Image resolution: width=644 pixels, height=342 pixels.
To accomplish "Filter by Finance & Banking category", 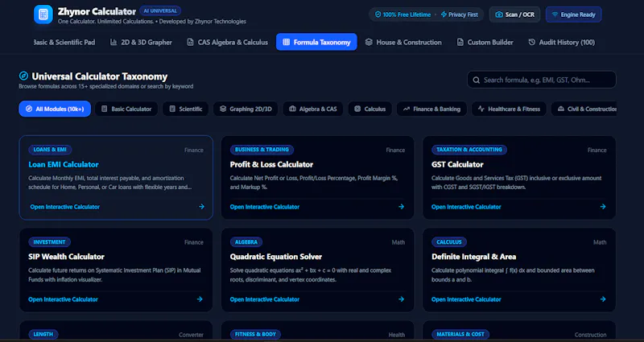I will (431, 109).
